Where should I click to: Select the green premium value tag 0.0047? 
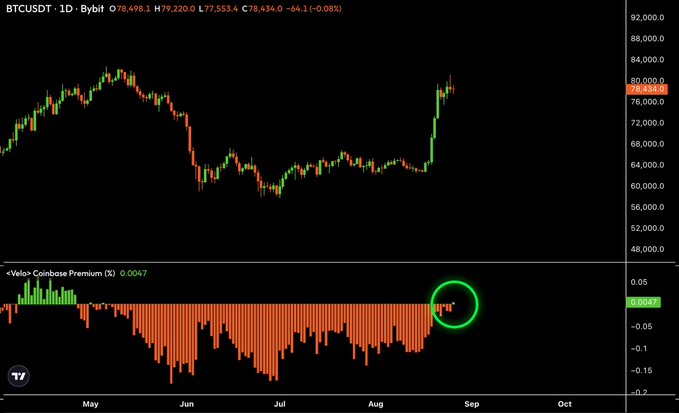click(643, 302)
